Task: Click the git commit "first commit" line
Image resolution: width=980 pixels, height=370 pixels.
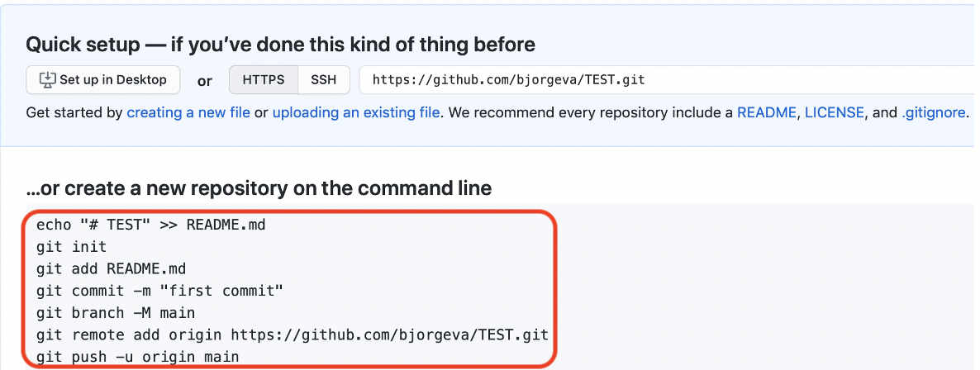Action: pos(160,291)
